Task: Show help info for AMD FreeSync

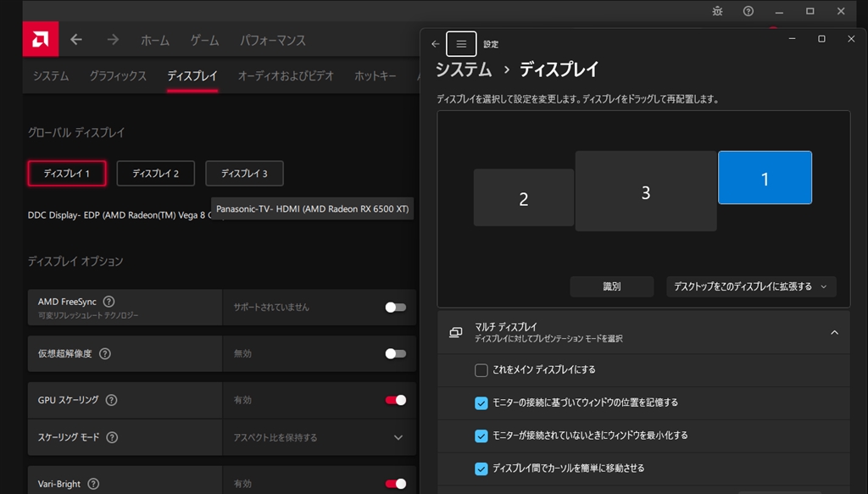Action: click(109, 302)
